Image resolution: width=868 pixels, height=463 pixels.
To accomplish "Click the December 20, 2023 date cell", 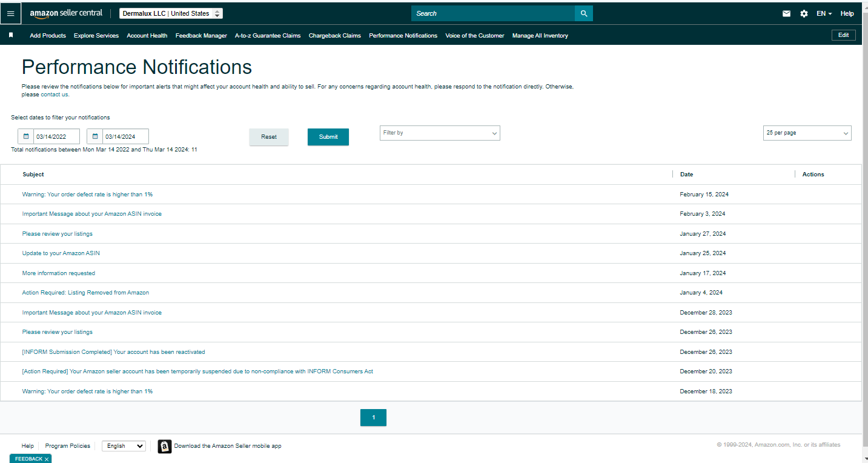I will click(706, 371).
